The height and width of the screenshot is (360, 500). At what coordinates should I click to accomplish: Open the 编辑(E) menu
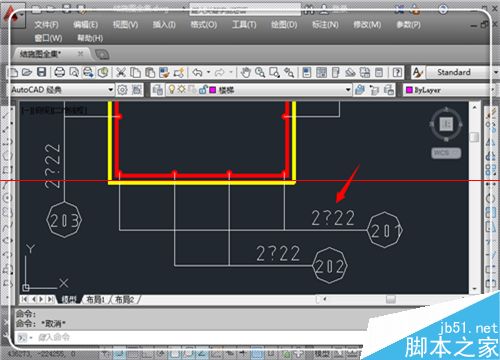(x=86, y=25)
